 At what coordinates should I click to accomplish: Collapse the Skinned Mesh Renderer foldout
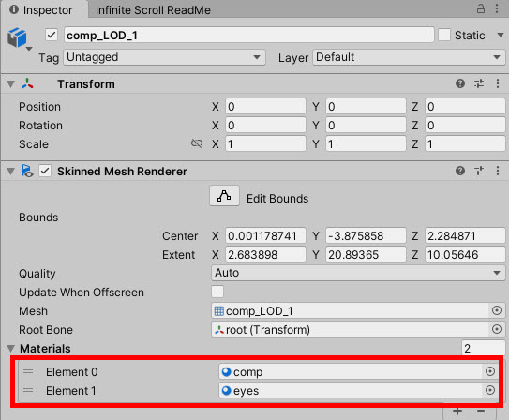click(10, 171)
